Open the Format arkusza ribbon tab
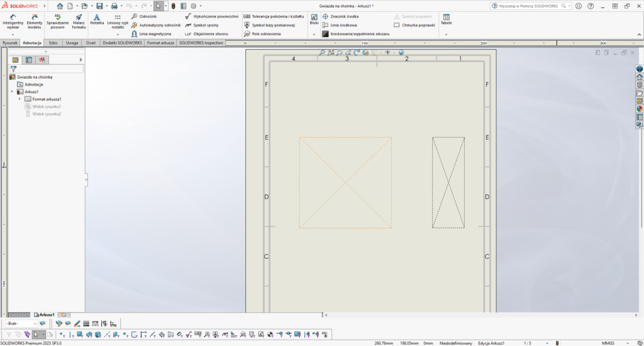644x346 pixels. [x=161, y=43]
